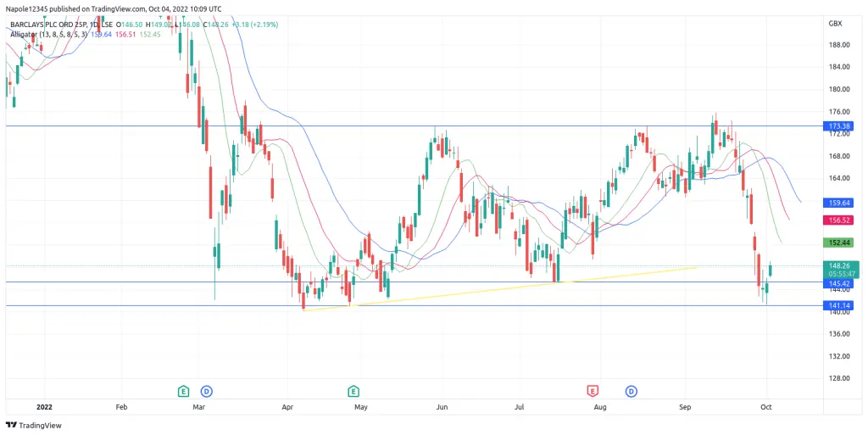Viewport: 868px width, 435px height.
Task: Click the green Alligator lips value 152.45 in legend
Action: (149, 34)
